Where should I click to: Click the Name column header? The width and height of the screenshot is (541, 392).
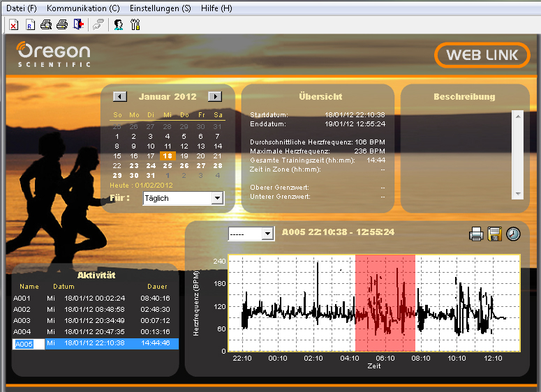coord(29,287)
